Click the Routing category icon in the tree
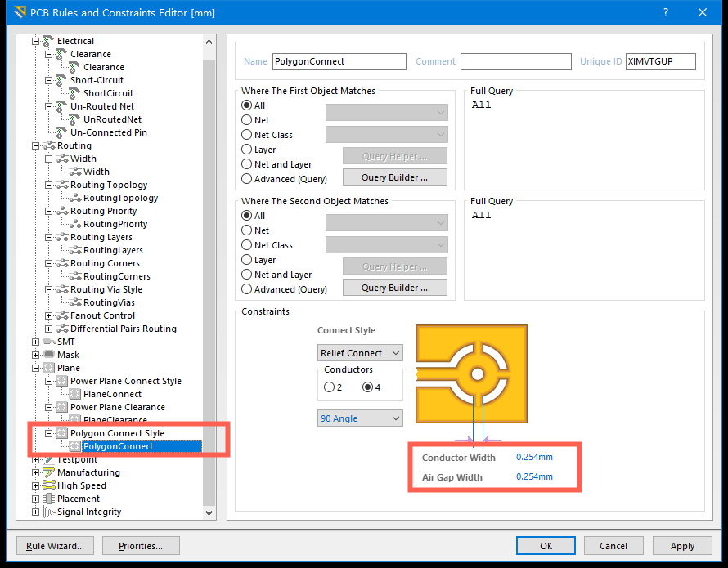Image resolution: width=728 pixels, height=568 pixels. pos(48,145)
